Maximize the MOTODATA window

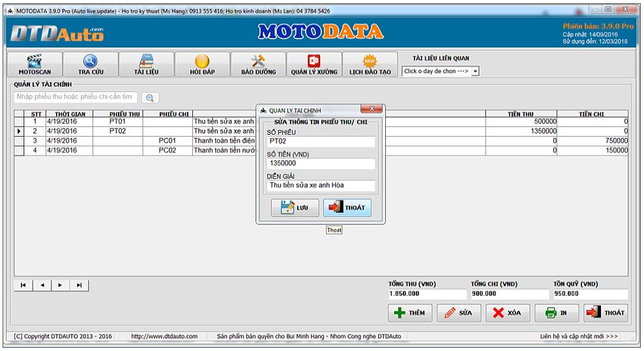coord(608,9)
